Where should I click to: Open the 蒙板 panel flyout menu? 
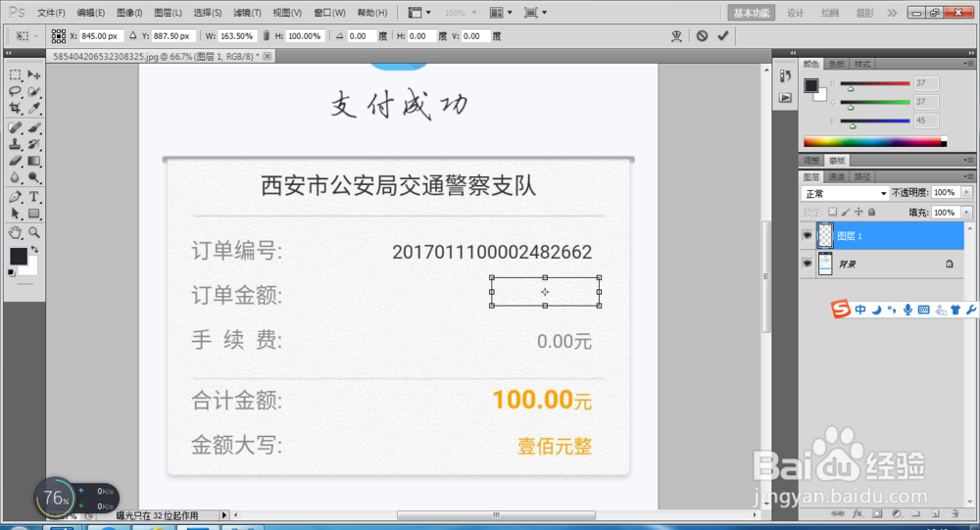point(968,161)
